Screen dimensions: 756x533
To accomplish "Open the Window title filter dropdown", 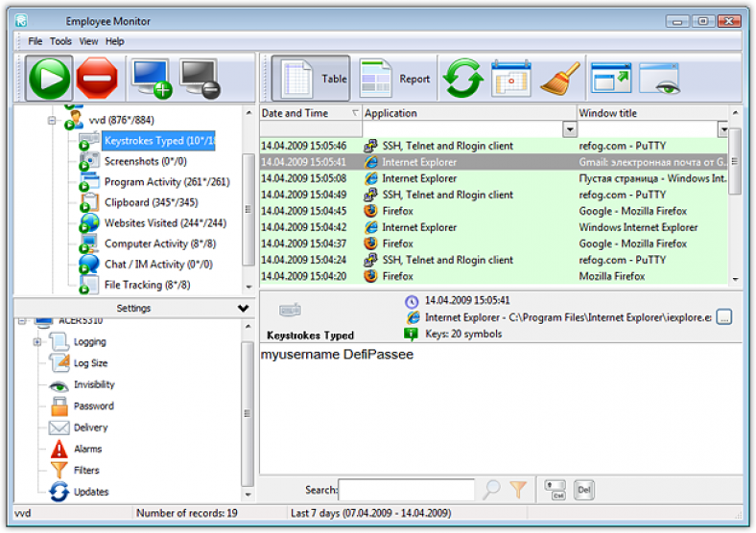I will [x=722, y=129].
